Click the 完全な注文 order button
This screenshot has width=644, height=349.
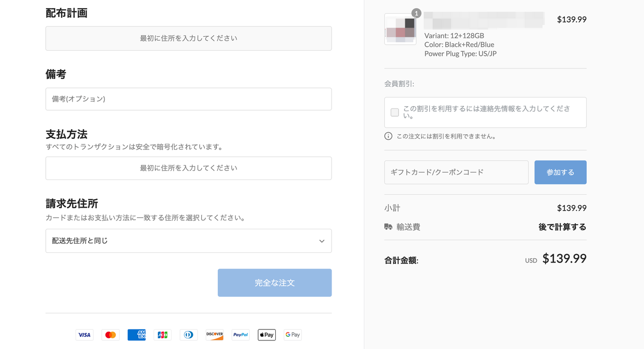click(x=274, y=283)
